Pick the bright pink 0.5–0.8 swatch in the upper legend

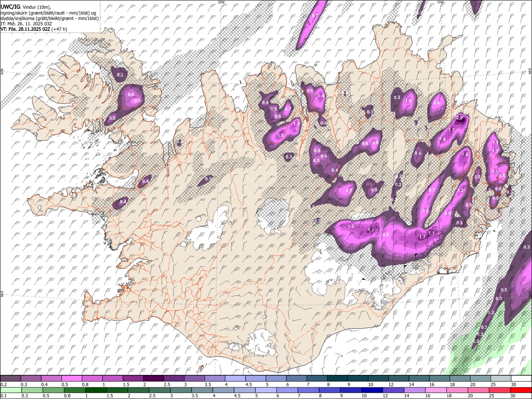pos(71,378)
